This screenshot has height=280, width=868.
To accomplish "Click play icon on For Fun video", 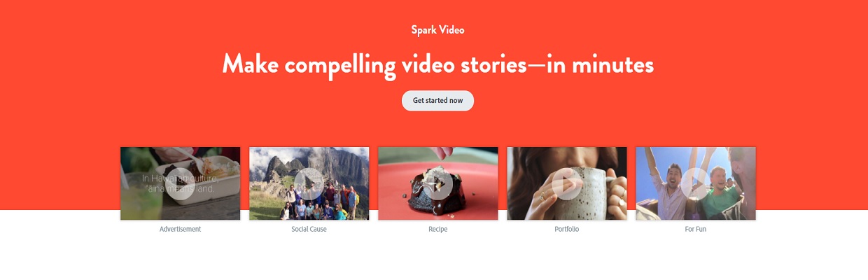I will [695, 184].
